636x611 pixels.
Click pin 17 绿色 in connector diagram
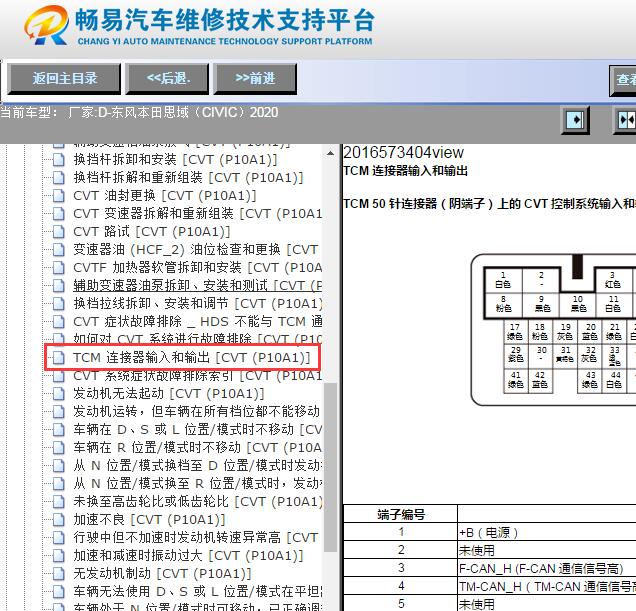click(515, 332)
